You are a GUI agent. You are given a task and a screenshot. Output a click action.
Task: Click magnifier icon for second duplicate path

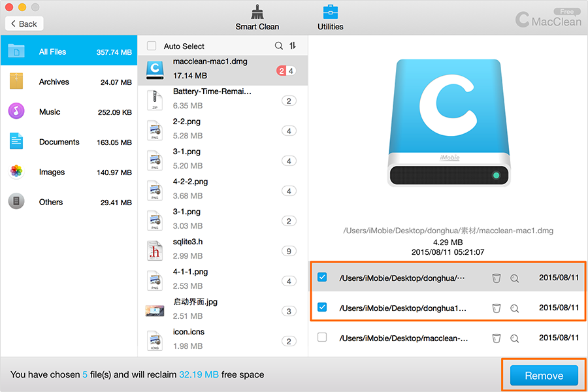(x=515, y=308)
